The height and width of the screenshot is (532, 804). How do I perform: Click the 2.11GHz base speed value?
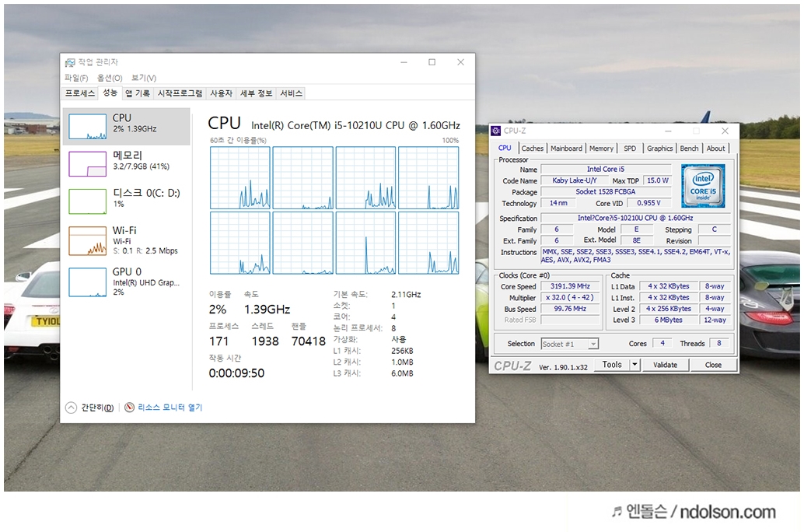pyautogui.click(x=406, y=295)
